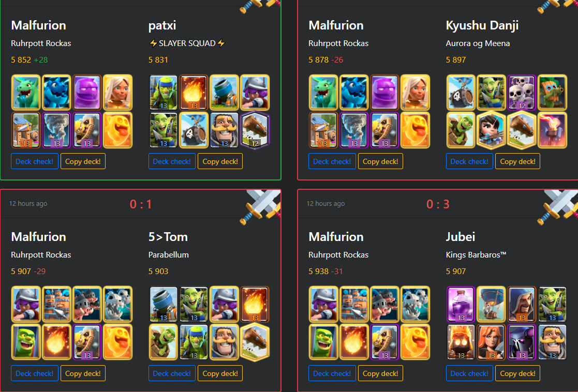The width and height of the screenshot is (578, 392).
Task: Copy Jubei's deck
Action: (x=517, y=373)
